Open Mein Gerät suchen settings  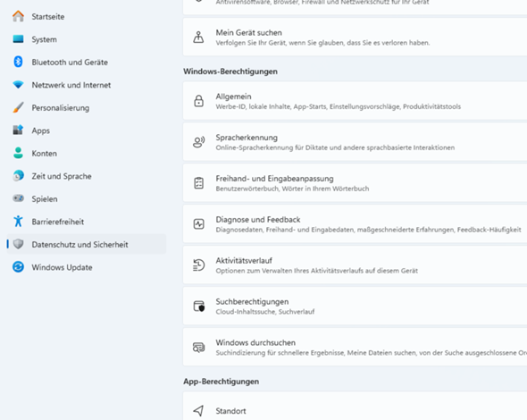[x=355, y=37]
